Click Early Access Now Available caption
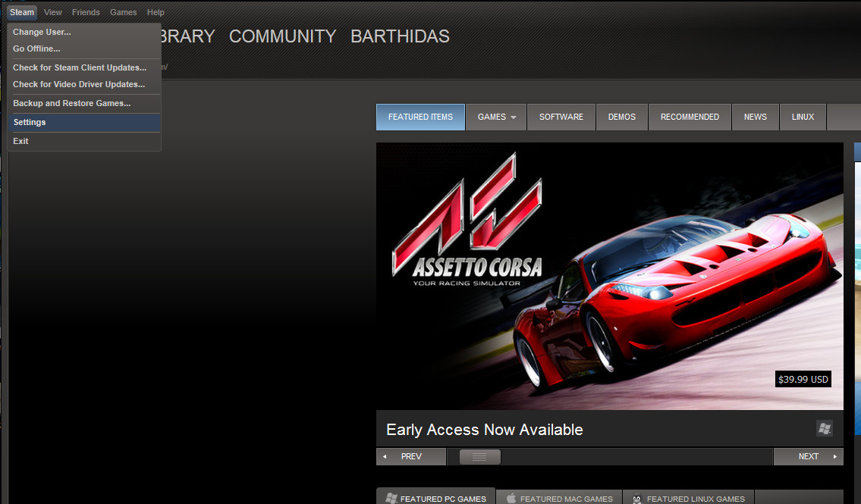 (484, 430)
